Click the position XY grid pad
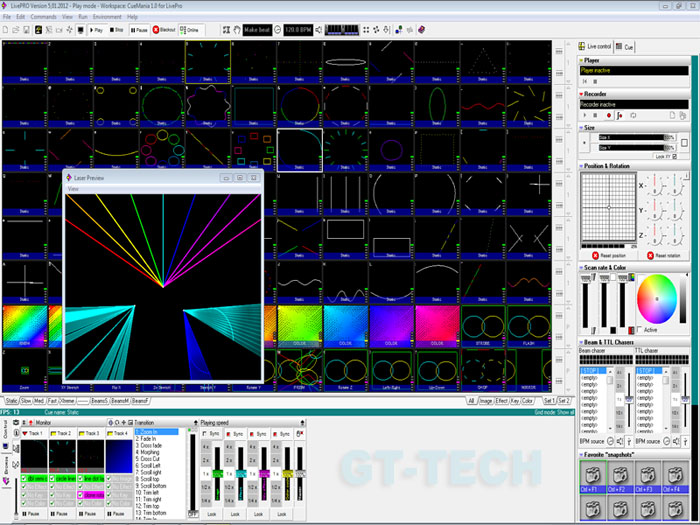This screenshot has height=525, width=700. [x=608, y=208]
